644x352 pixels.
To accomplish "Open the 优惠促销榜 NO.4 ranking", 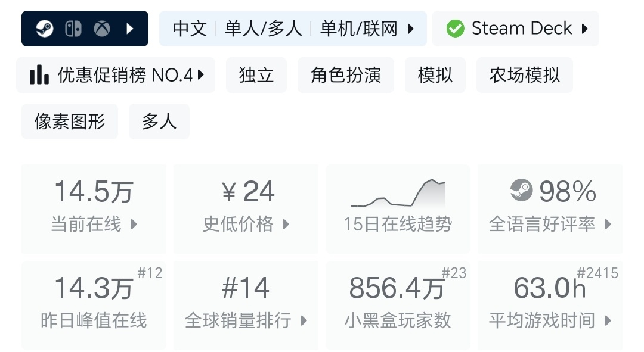I will (x=125, y=75).
